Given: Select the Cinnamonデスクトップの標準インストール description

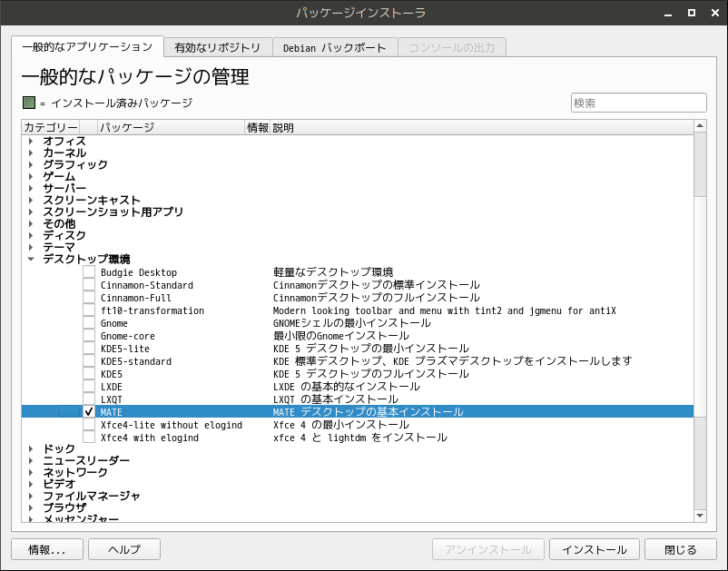Looking at the screenshot, I should pyautogui.click(x=377, y=284).
